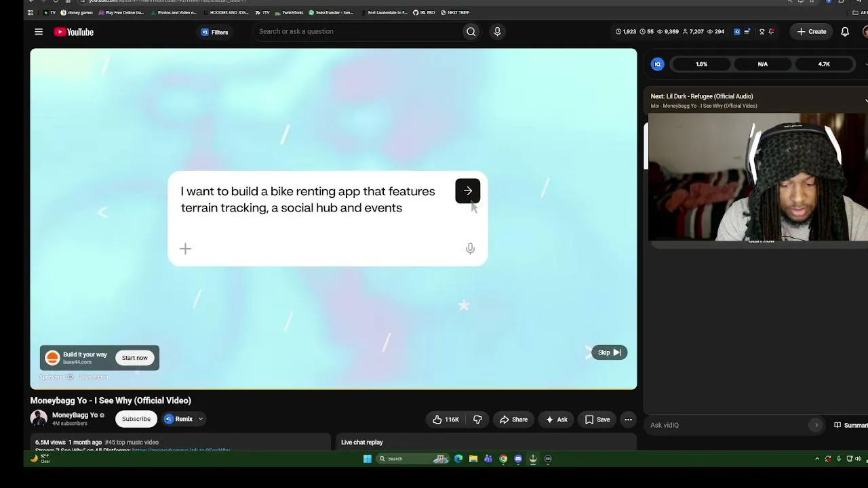Go to YouTube home via logo

[x=74, y=32]
